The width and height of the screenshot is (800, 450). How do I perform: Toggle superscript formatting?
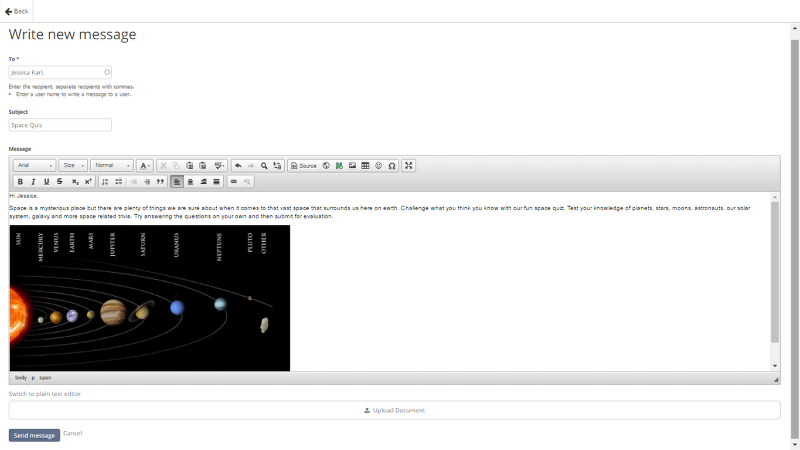(88, 182)
